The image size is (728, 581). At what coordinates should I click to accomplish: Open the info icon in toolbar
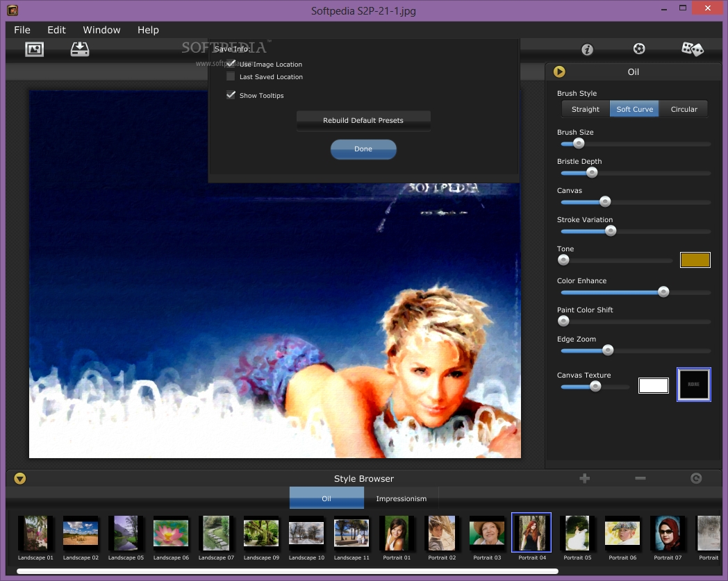(587, 49)
